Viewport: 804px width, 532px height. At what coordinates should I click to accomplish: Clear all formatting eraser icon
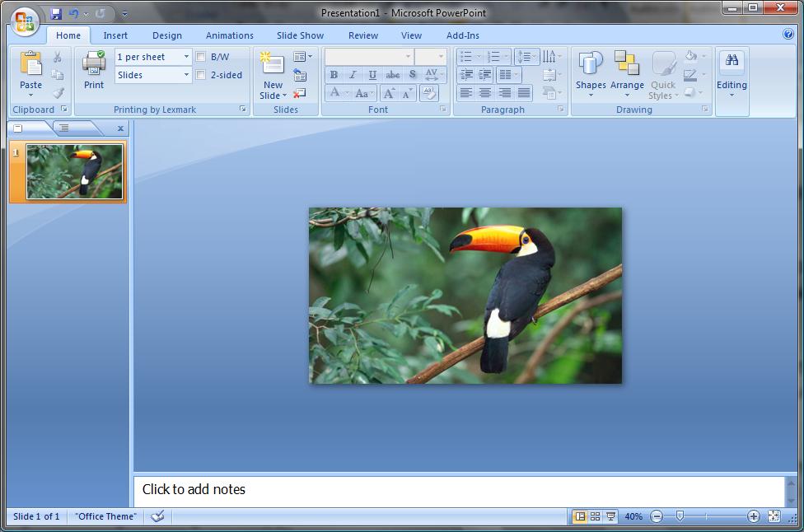pos(428,93)
